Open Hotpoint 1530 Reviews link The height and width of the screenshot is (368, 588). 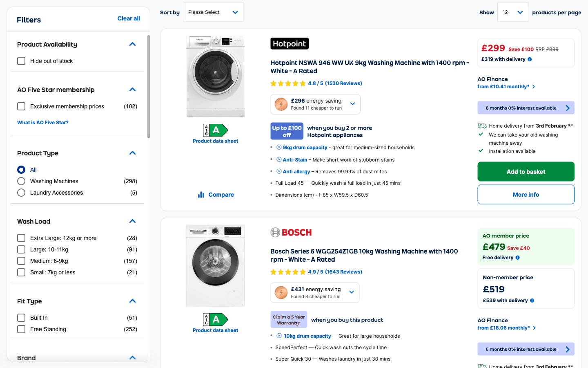343,83
